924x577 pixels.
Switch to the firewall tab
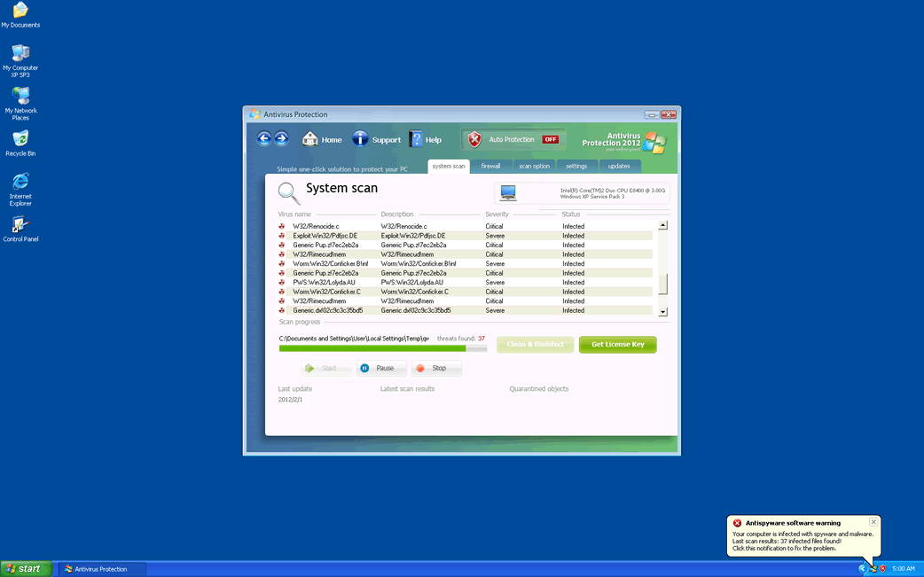coord(491,166)
